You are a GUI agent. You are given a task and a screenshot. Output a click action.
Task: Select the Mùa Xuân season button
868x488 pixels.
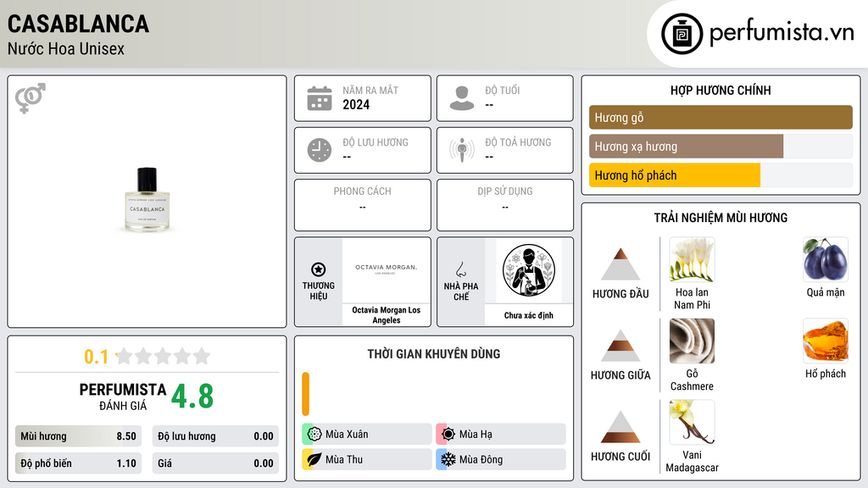coord(367,435)
